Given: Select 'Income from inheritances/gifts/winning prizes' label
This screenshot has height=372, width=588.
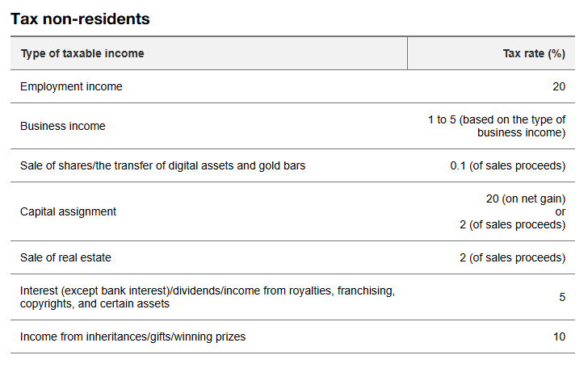Looking at the screenshot, I should pyautogui.click(x=132, y=336).
